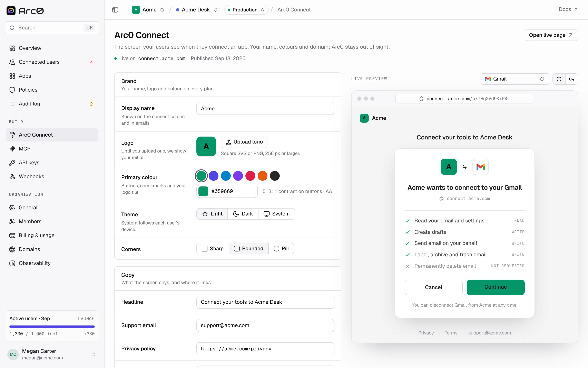The image size is (588, 368).
Task: Click the General gear icon
Action: [12, 208]
